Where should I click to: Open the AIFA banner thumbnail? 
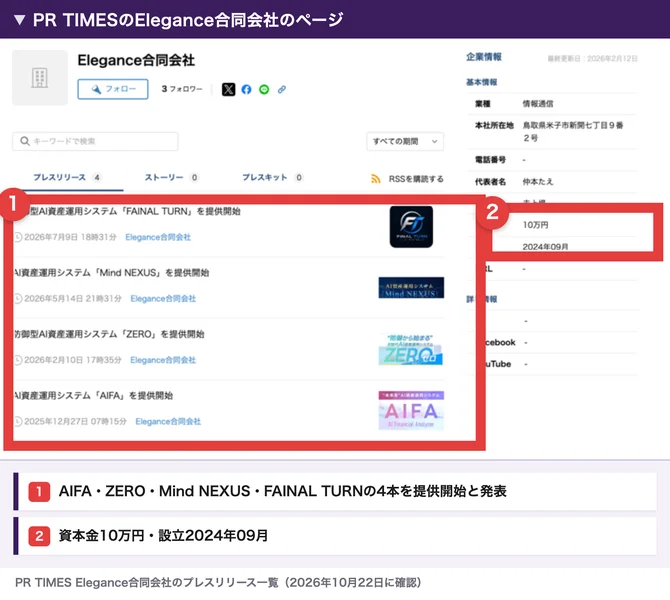coord(411,410)
